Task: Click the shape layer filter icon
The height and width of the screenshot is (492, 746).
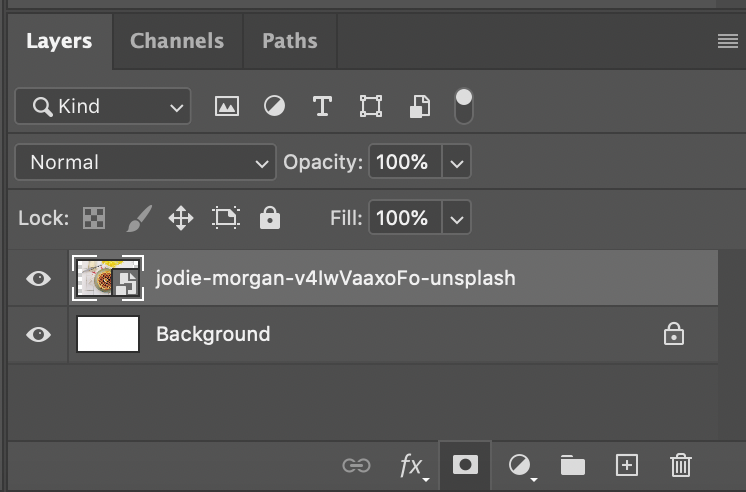Action: pos(371,106)
